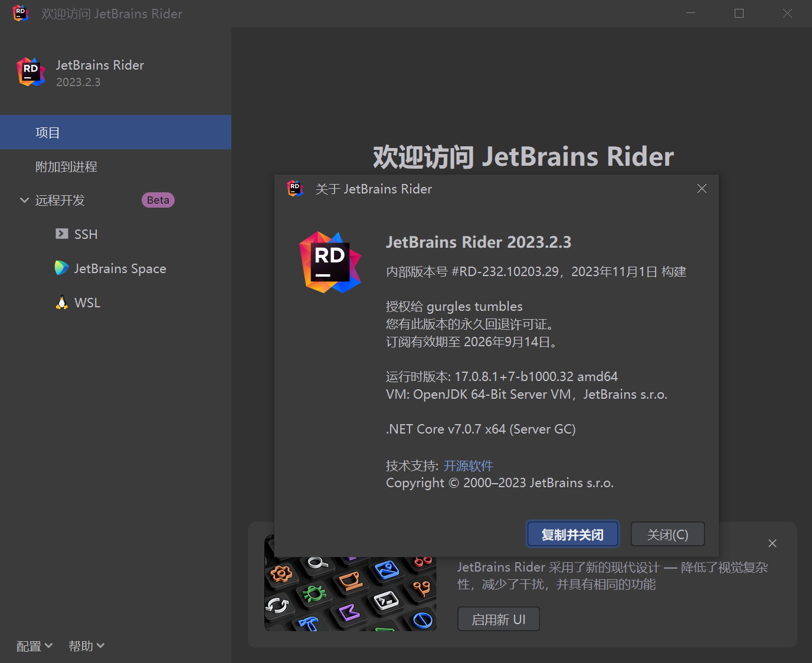The image size is (812, 663).
Task: Click the 授权给 gurgles tumbles text
Action: (454, 306)
